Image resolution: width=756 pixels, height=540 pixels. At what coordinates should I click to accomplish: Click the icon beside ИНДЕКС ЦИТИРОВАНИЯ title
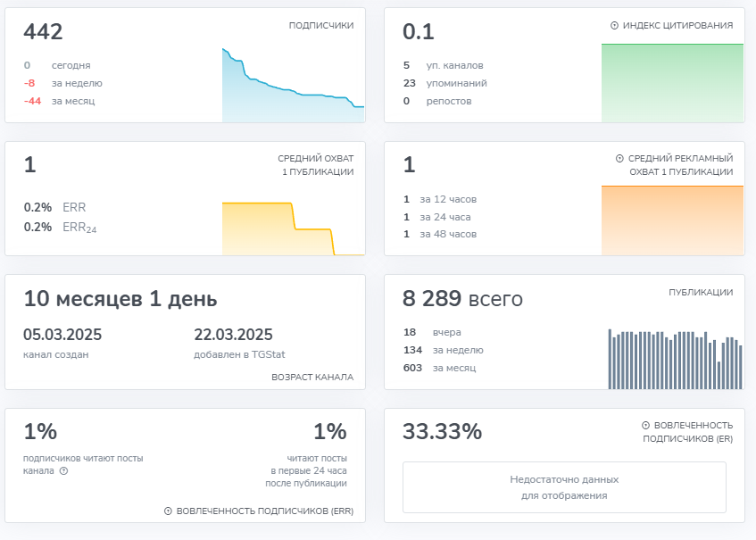[x=614, y=26]
